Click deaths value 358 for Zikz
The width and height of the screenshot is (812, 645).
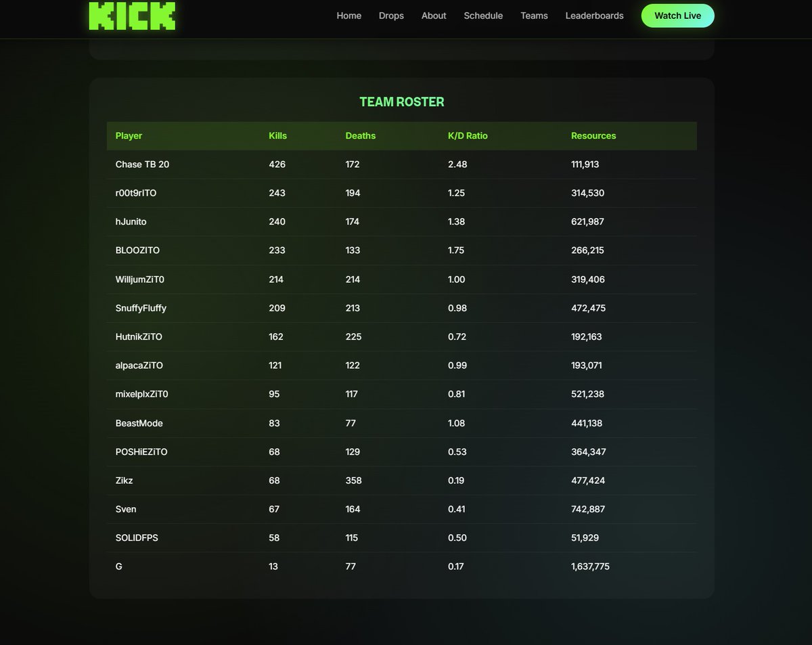click(353, 481)
